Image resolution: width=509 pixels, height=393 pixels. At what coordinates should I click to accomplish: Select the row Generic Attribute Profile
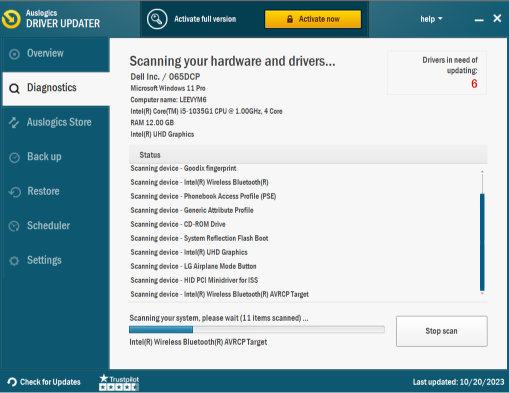192,210
